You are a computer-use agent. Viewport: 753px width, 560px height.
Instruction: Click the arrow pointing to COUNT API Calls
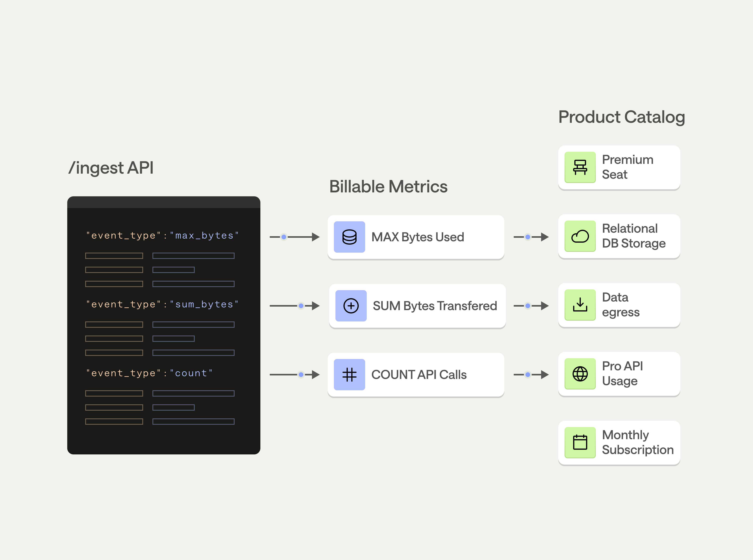294,375
